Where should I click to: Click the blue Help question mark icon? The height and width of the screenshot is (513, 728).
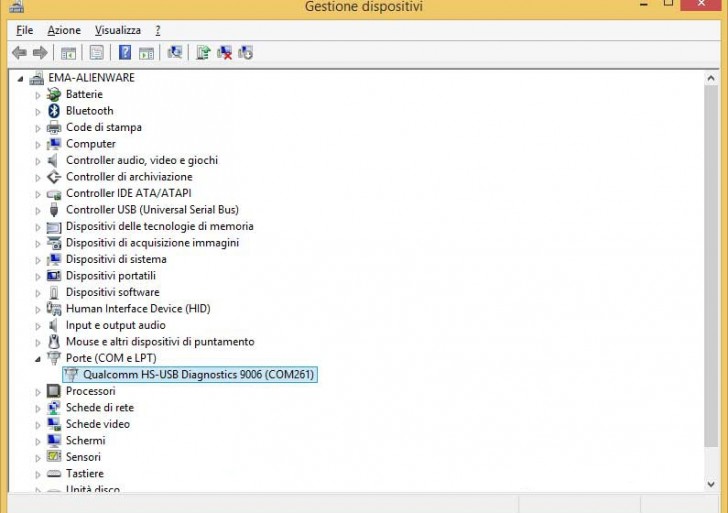[125, 52]
